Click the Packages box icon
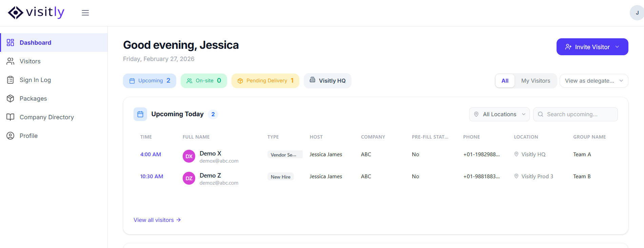 click(x=11, y=98)
